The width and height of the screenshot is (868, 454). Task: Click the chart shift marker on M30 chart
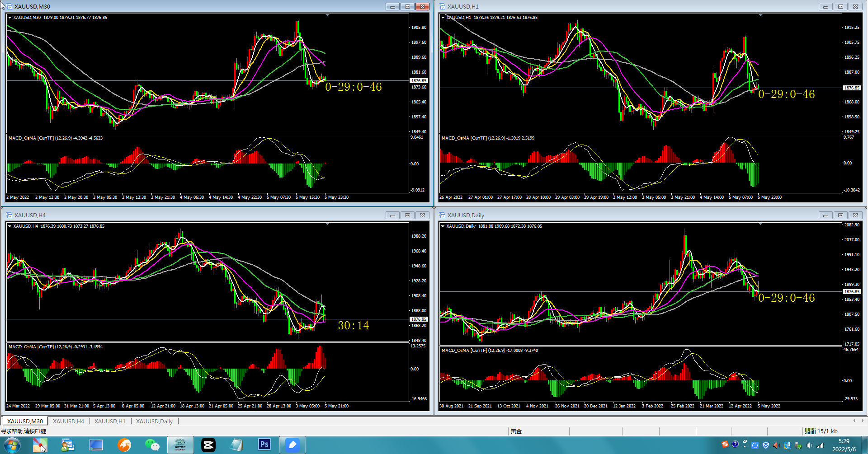[327, 15]
